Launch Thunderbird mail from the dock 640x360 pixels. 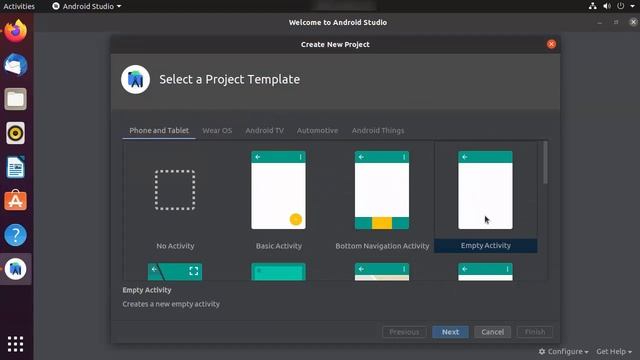(16, 65)
